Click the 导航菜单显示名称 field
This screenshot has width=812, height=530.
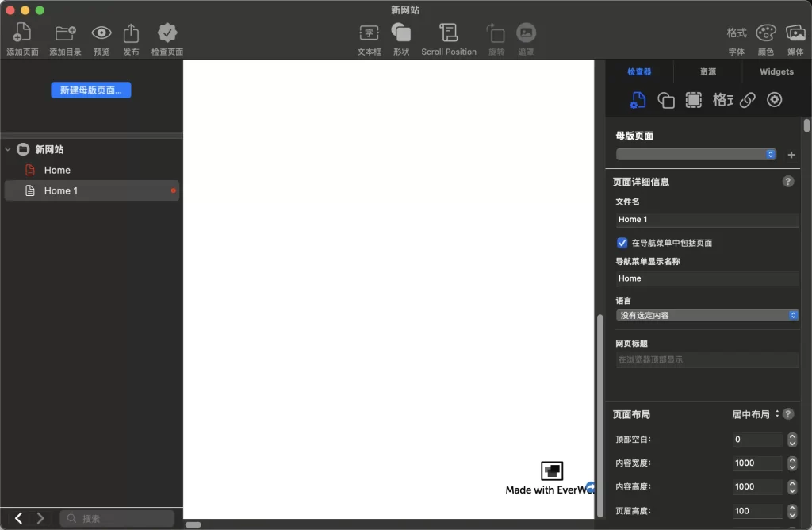tap(707, 278)
